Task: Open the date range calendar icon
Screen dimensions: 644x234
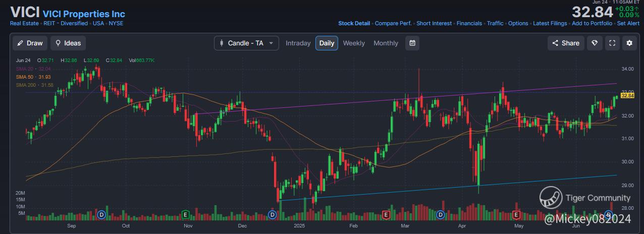Action: coord(412,43)
